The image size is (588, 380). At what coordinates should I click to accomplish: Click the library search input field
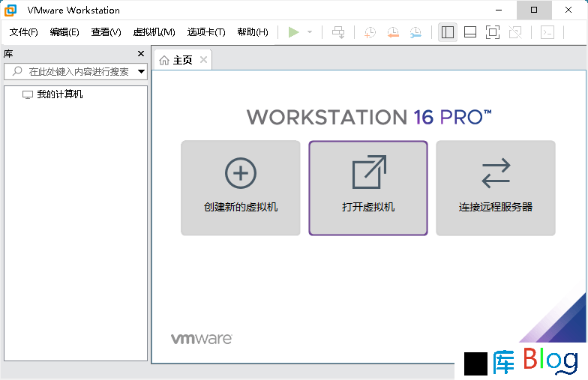tap(76, 71)
